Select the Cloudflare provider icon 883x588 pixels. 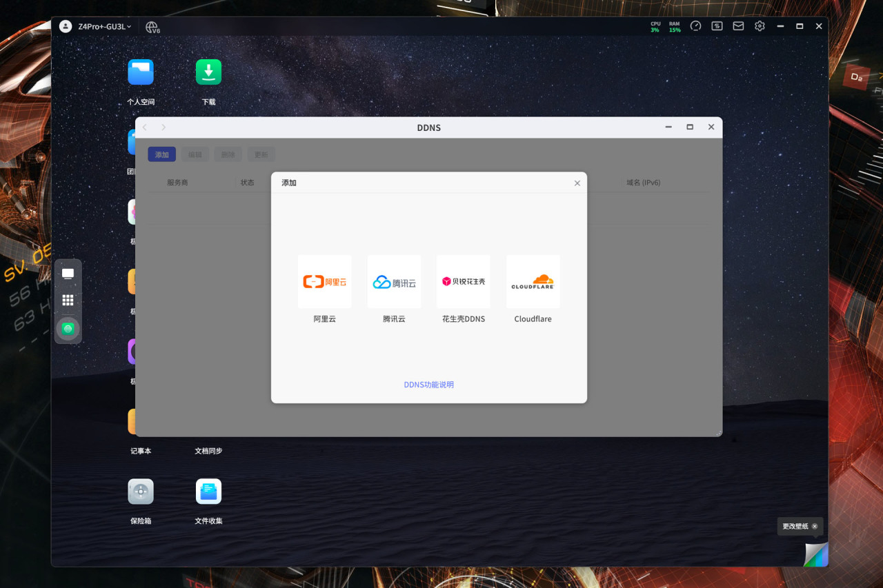(533, 281)
